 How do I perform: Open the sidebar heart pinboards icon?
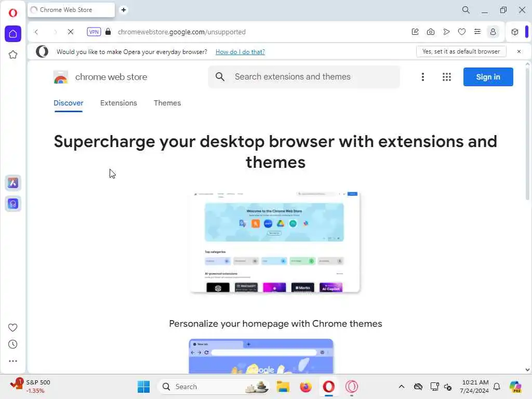pyautogui.click(x=12, y=327)
